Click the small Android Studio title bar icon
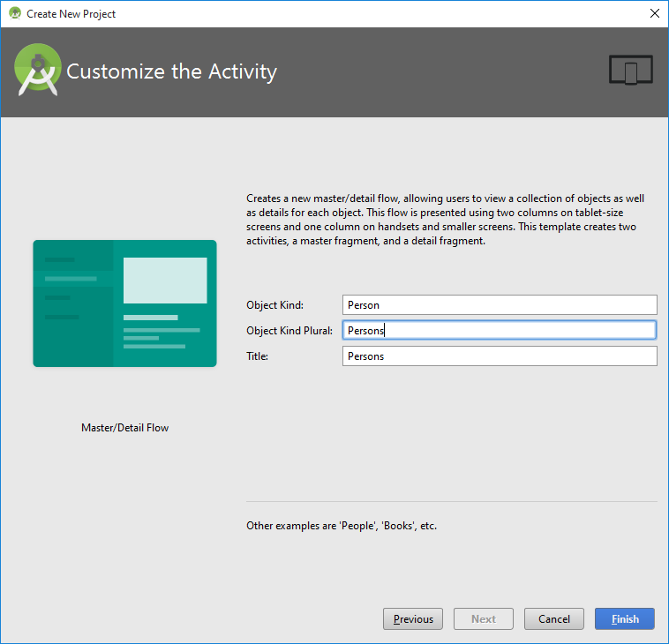The width and height of the screenshot is (669, 644). click(14, 13)
